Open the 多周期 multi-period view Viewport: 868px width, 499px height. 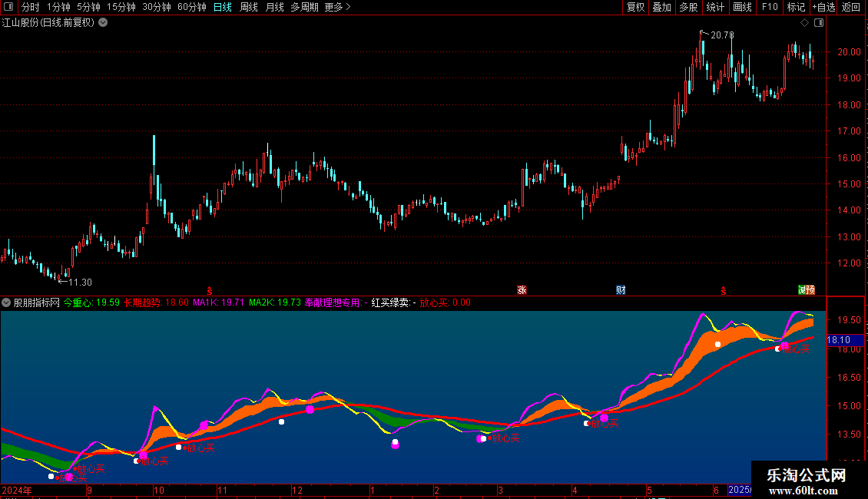304,7
